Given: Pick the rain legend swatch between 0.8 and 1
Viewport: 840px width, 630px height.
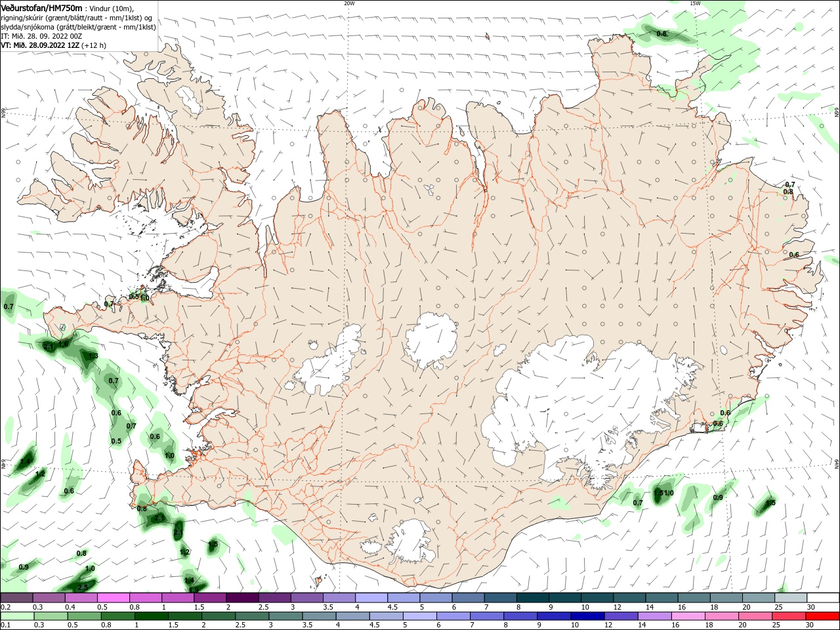Looking at the screenshot, I should point(117,616).
